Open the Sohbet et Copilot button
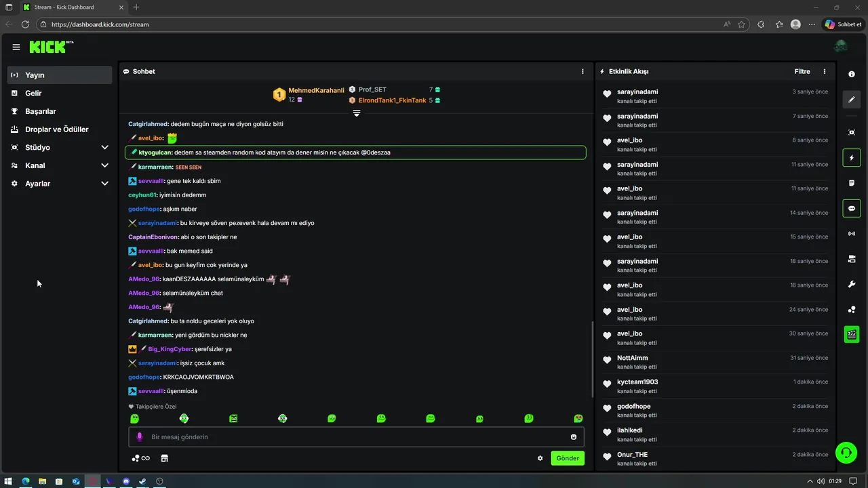Image resolution: width=868 pixels, height=488 pixels. [843, 24]
